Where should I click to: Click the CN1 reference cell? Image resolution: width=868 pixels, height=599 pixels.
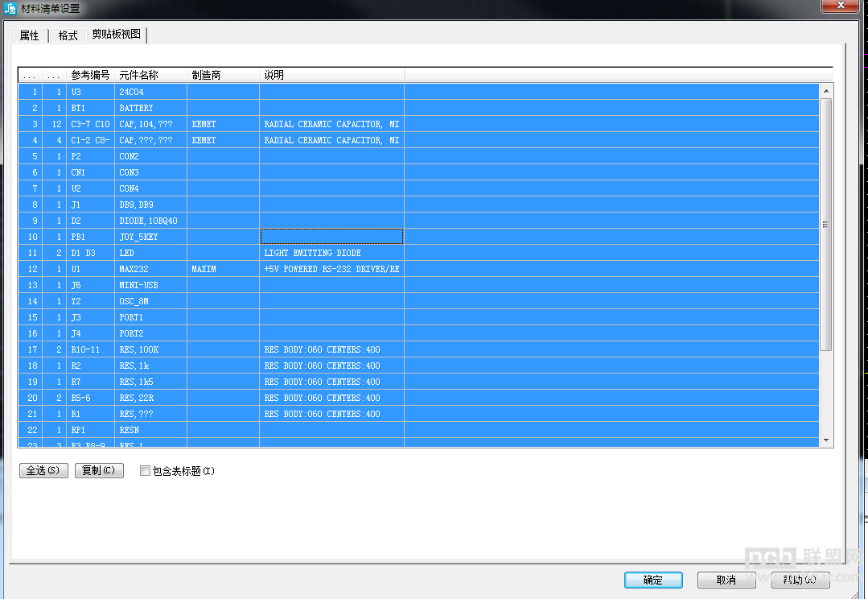pos(90,172)
